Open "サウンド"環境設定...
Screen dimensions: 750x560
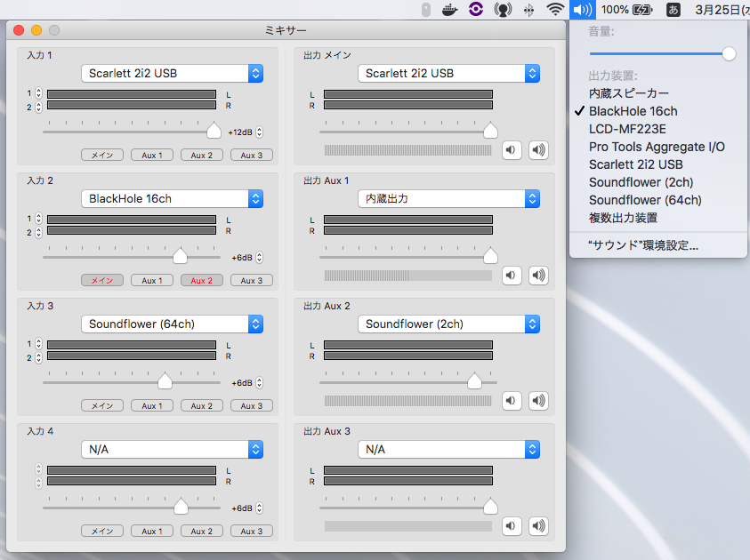(658, 245)
